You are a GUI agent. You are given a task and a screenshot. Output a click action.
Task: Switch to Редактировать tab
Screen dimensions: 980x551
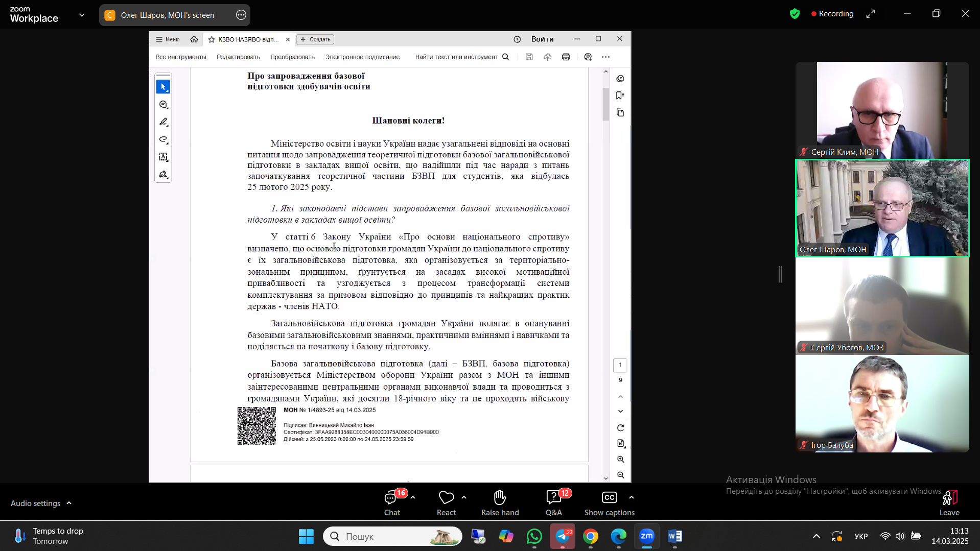[238, 57]
